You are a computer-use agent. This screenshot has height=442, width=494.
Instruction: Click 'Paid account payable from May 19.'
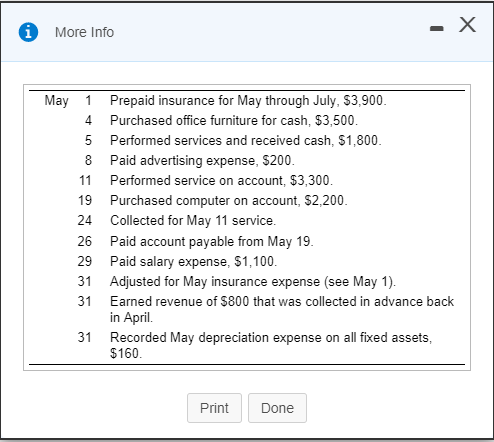click(x=212, y=241)
